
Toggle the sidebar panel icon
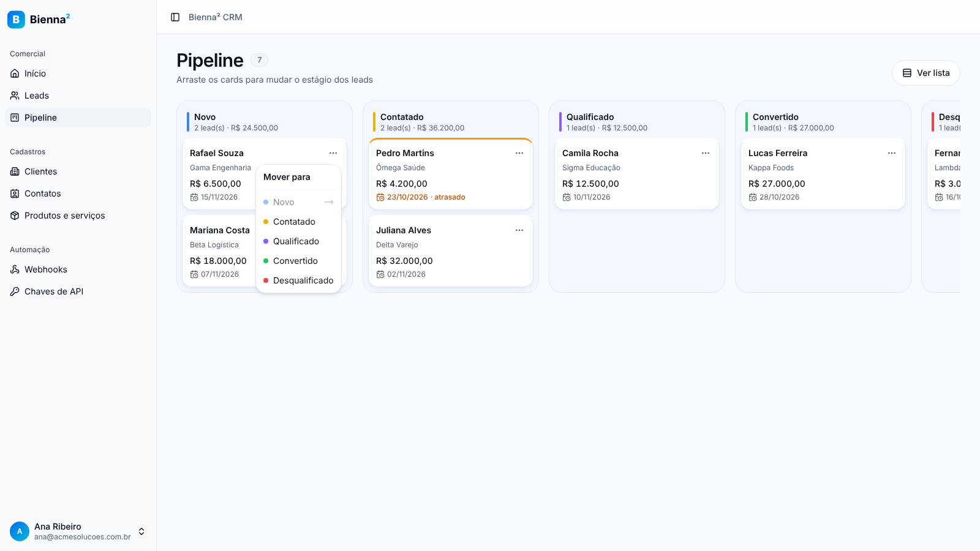(x=175, y=17)
